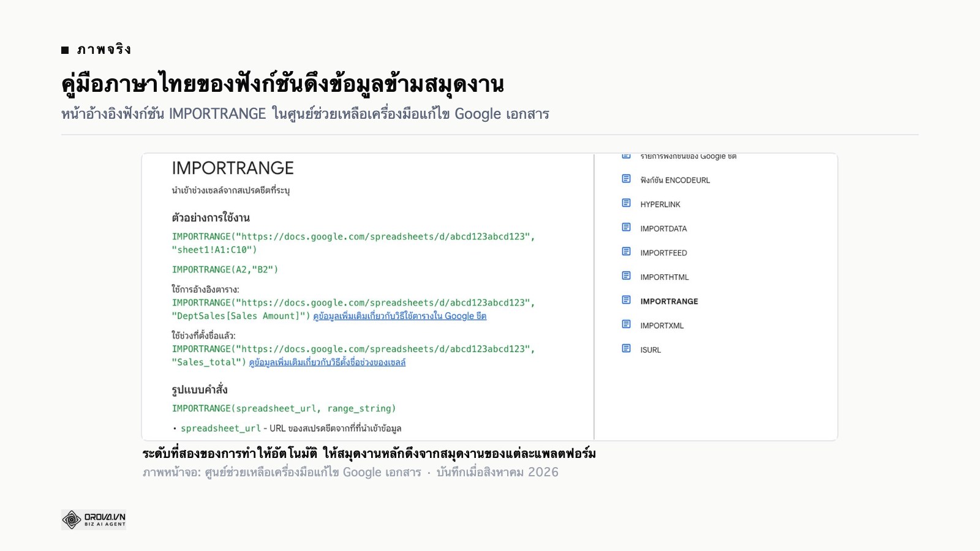Click the document icon beside HYPERLINK
This screenshot has height=551, width=980.
(626, 203)
